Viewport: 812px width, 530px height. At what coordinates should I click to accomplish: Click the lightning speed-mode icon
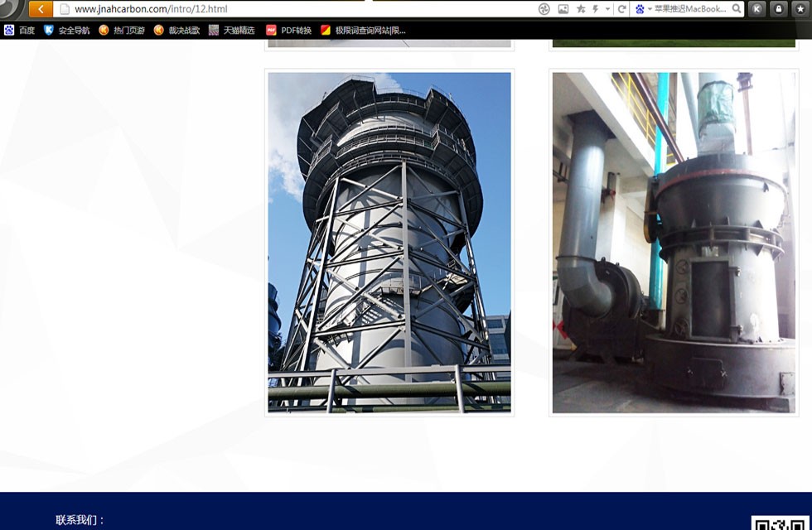pyautogui.click(x=595, y=9)
